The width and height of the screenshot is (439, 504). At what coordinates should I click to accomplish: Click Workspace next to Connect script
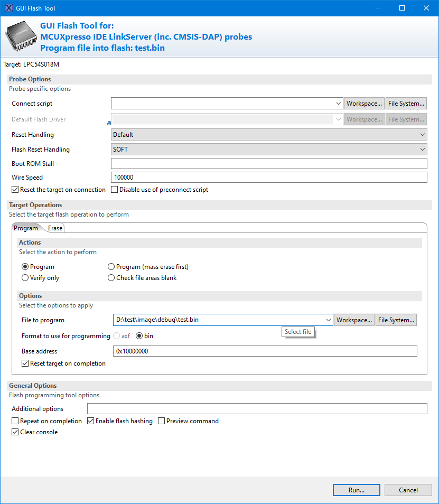[364, 103]
